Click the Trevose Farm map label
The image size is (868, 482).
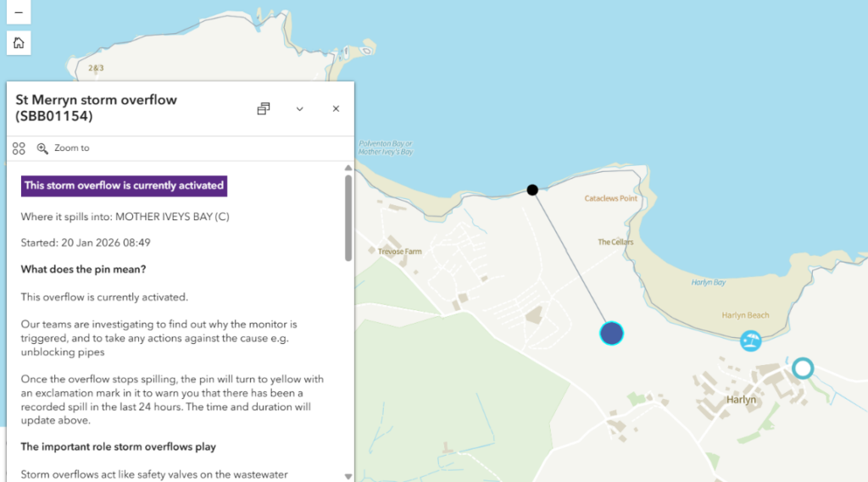tap(401, 252)
